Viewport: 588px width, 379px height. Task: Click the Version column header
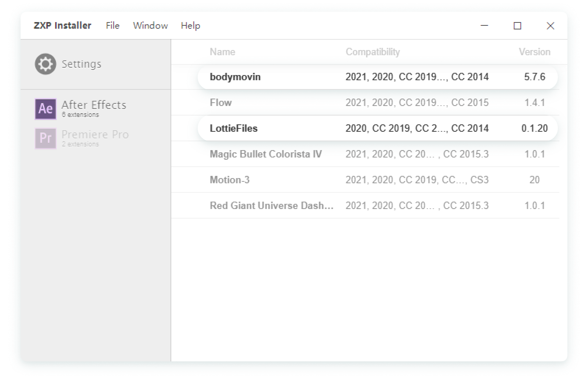(534, 52)
